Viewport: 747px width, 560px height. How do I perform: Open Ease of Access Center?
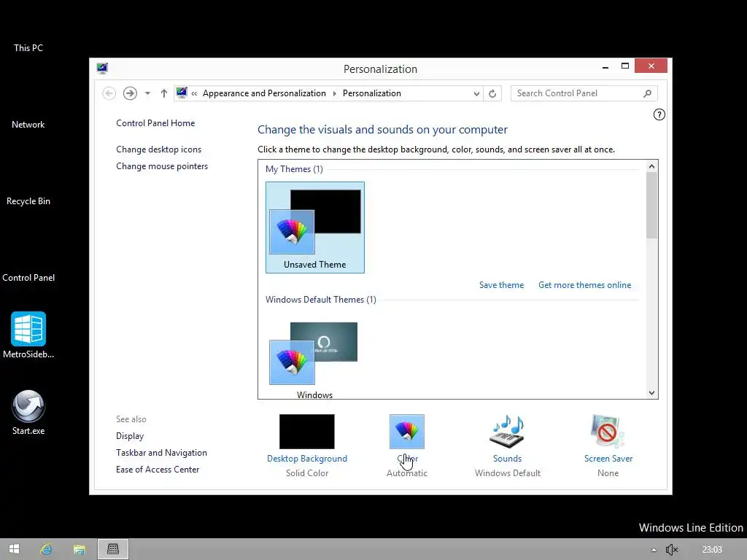tap(158, 469)
